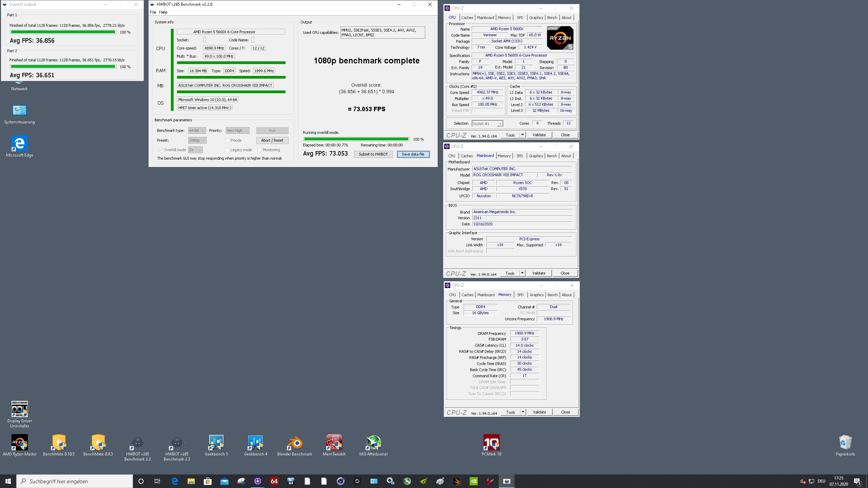Click Close button in Memory CPU-Z window
This screenshot has width=868, height=488.
[566, 412]
